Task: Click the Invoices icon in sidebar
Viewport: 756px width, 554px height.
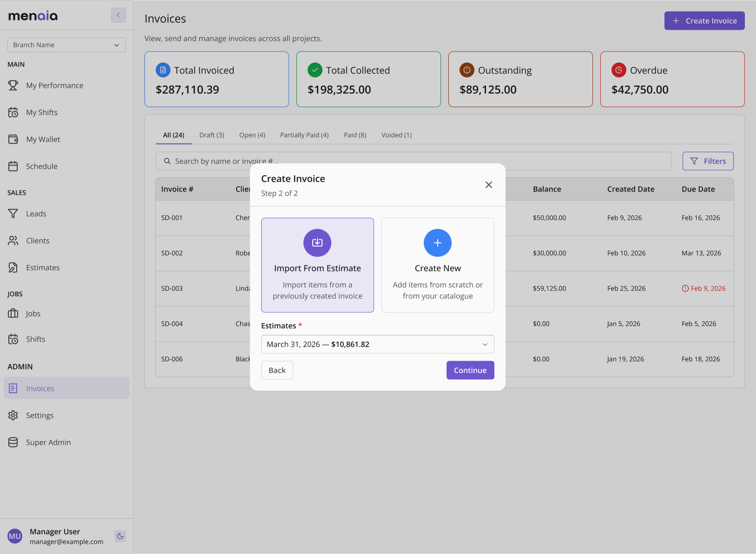Action: 13,388
